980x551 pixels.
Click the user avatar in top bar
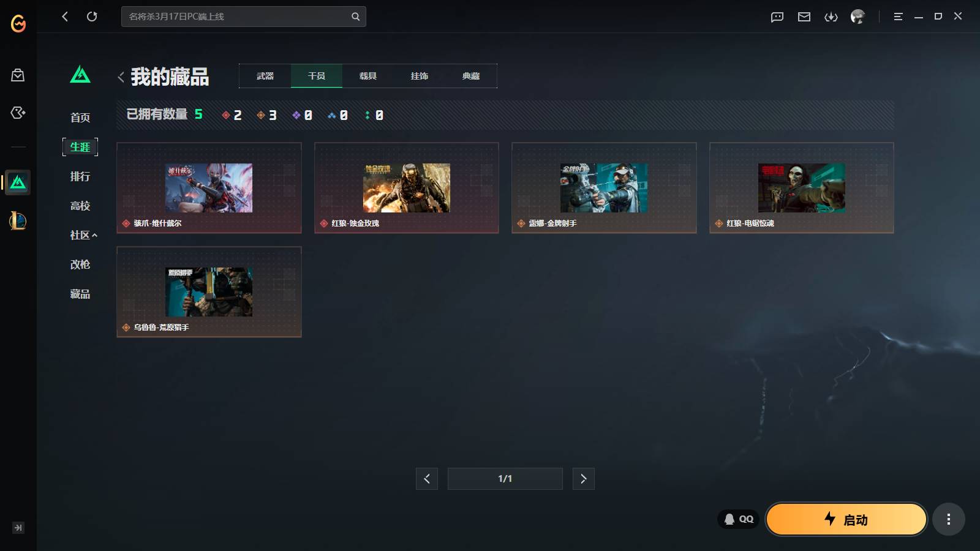pyautogui.click(x=858, y=17)
